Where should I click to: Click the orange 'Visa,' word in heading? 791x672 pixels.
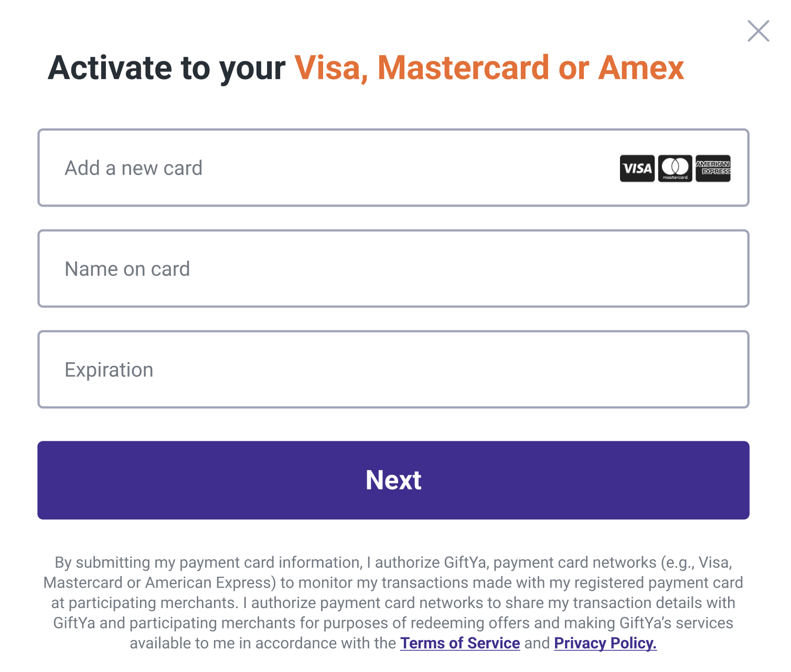point(331,69)
